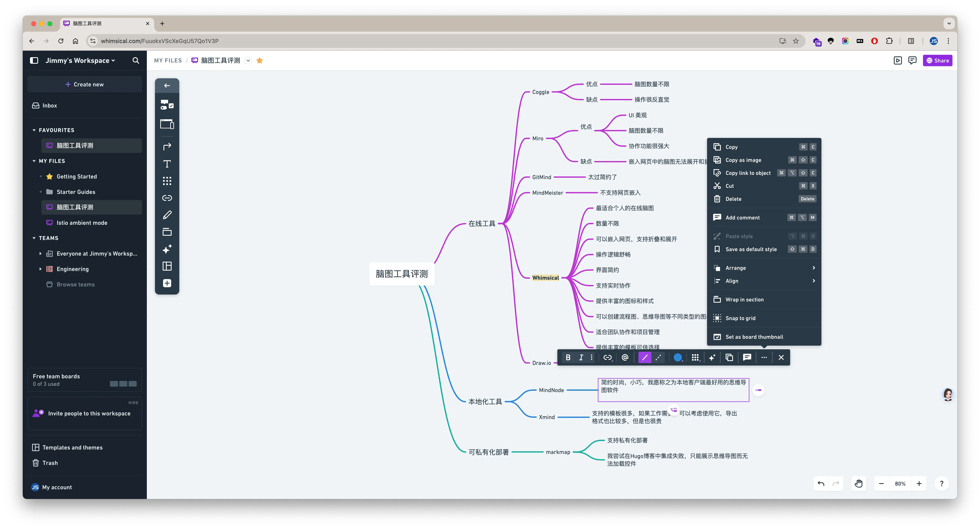
Task: Open the Arrange submenu
Action: click(x=764, y=268)
